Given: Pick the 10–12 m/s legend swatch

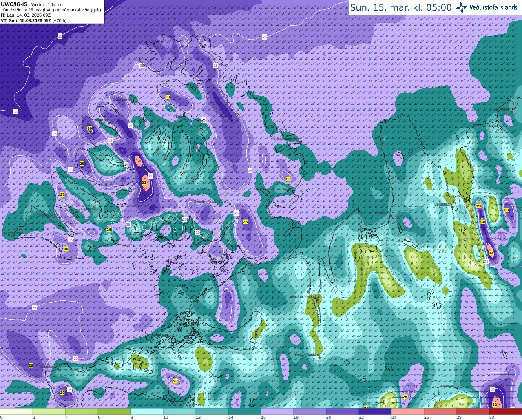Looking at the screenshot, I should (x=179, y=411).
